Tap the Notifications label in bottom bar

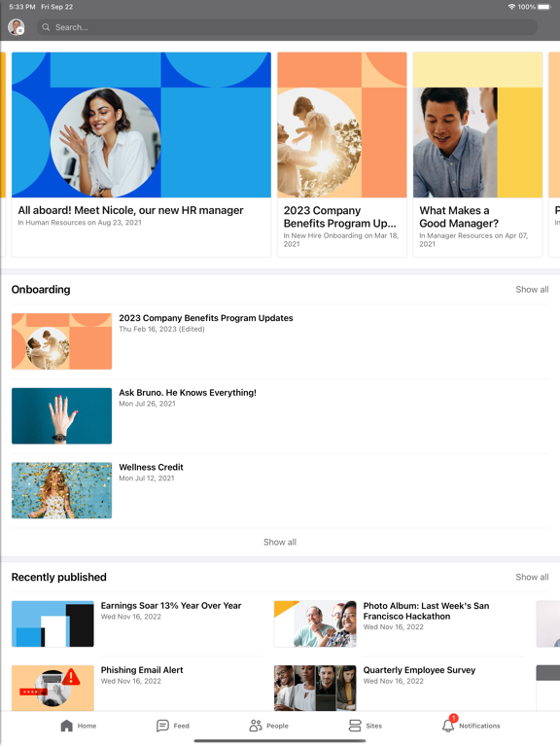pos(479,726)
